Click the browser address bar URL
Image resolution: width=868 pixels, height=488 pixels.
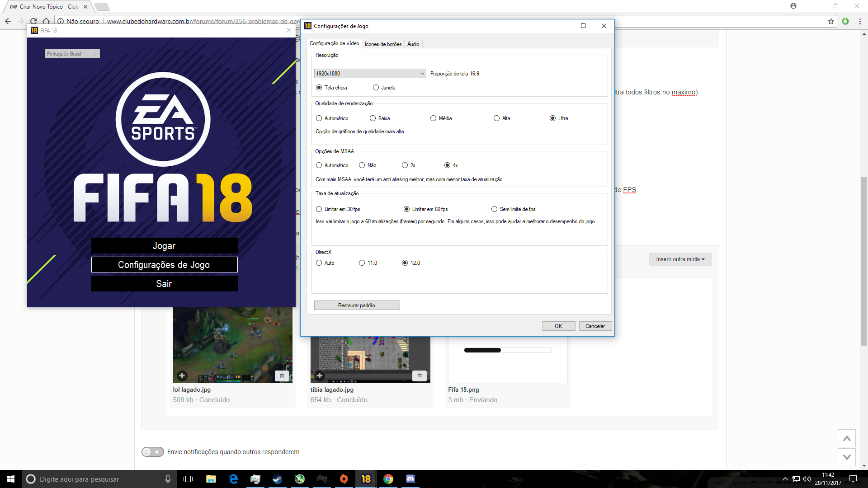(203, 21)
